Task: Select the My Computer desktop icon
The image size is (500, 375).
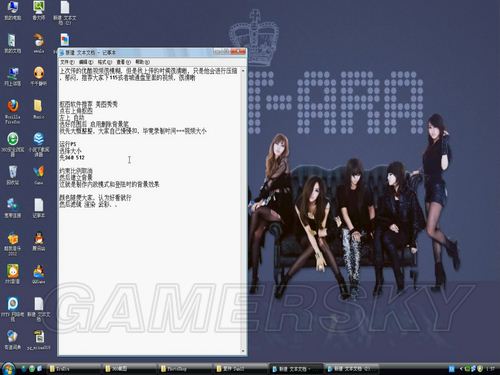Action: (12, 10)
